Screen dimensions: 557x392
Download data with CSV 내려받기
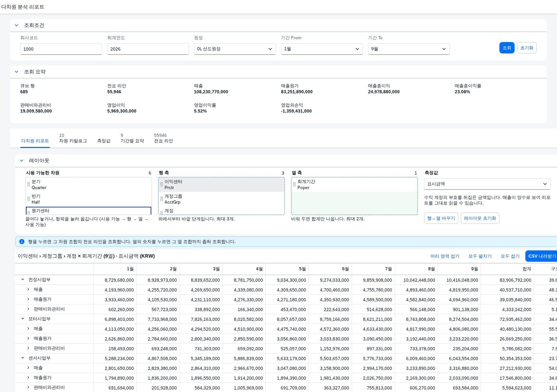click(x=541, y=256)
